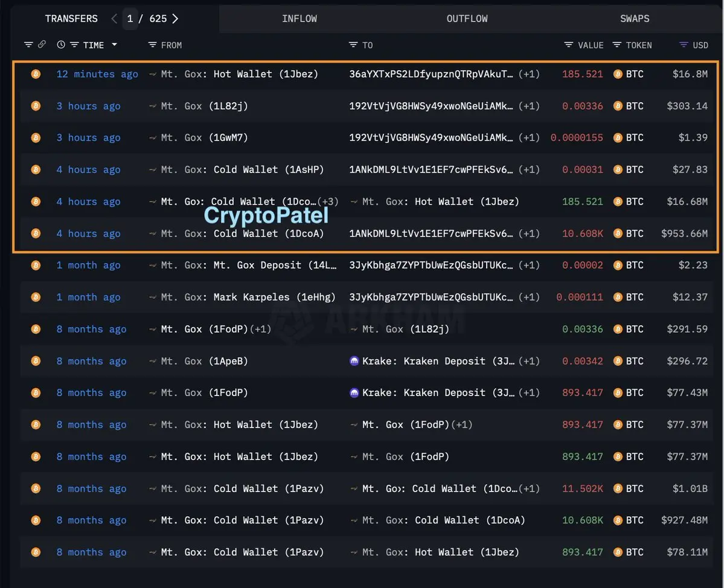Toggle the clock time-format icon
Screen dimensions: 724x588
coord(60,45)
